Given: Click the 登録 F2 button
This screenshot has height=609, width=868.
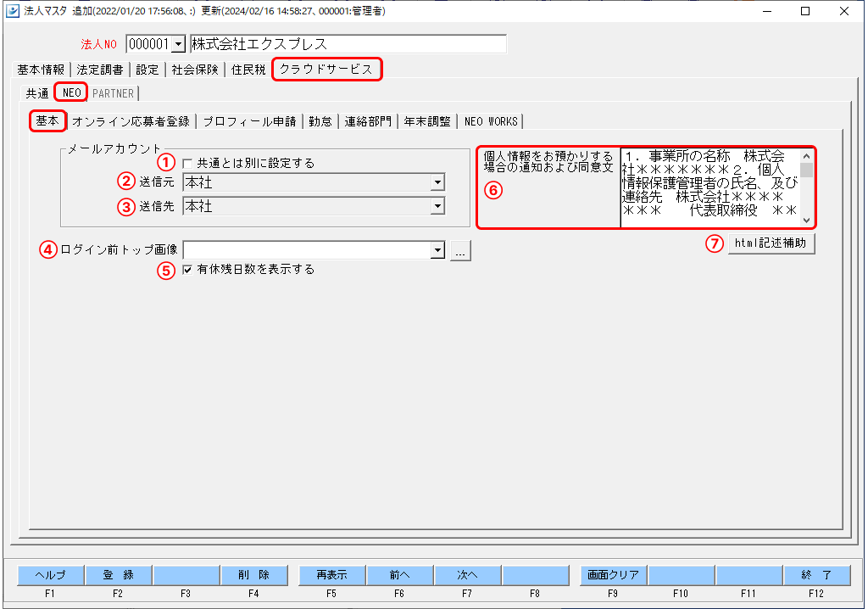Looking at the screenshot, I should (x=118, y=575).
